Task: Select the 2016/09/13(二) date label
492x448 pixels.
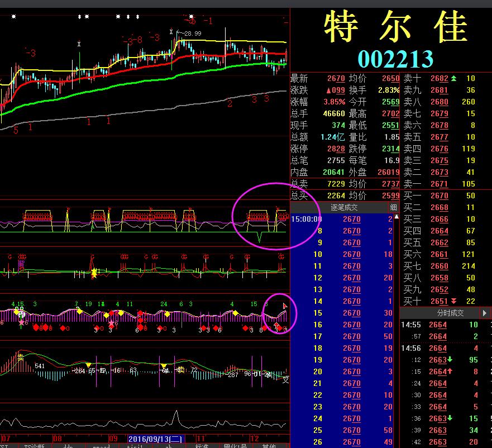Action: pos(156,439)
